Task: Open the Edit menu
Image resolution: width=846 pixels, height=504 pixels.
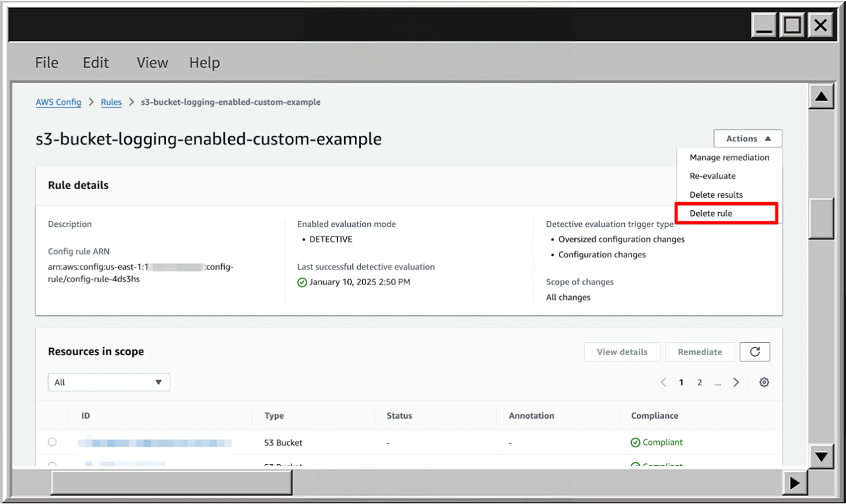Action: [x=96, y=62]
